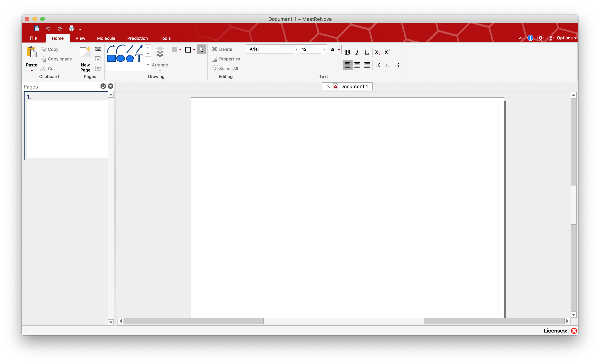Open the font size 12 dropdown
This screenshot has width=600, height=364.
click(324, 49)
